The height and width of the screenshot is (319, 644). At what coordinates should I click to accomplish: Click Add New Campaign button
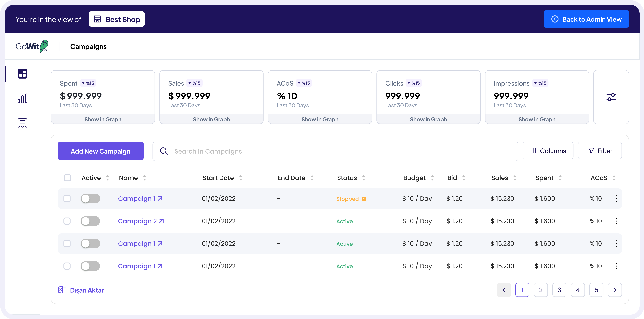pyautogui.click(x=101, y=151)
